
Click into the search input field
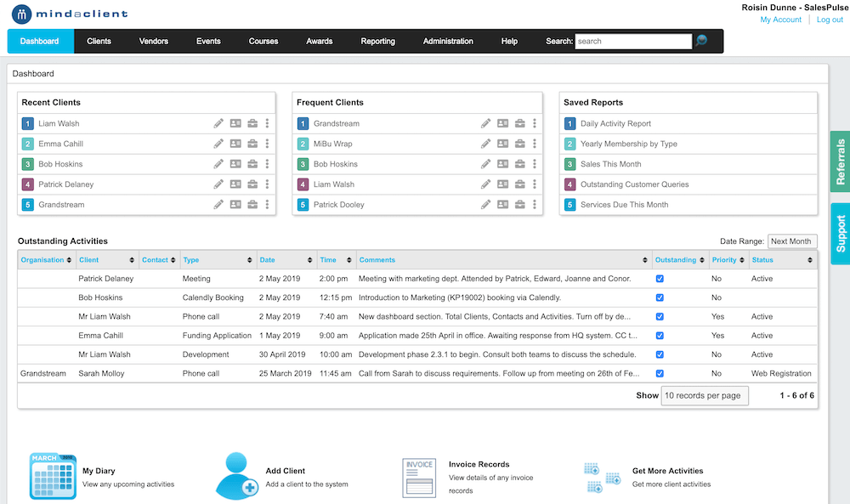click(x=633, y=41)
